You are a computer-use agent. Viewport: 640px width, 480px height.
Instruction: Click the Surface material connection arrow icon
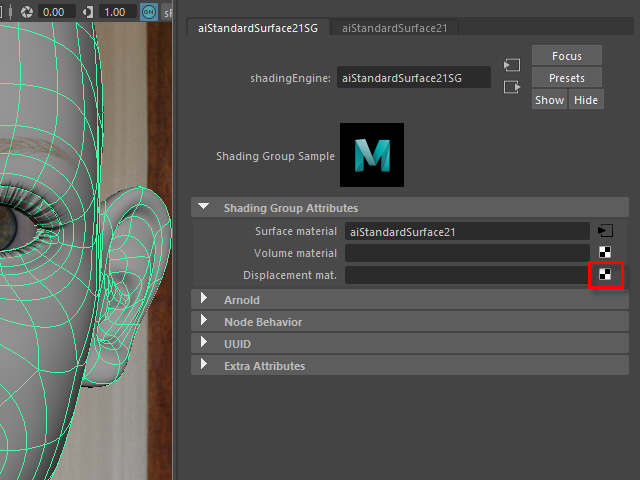click(604, 231)
